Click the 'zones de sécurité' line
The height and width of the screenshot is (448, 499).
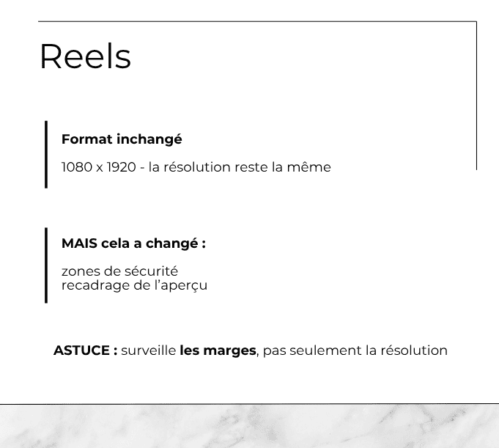point(119,271)
